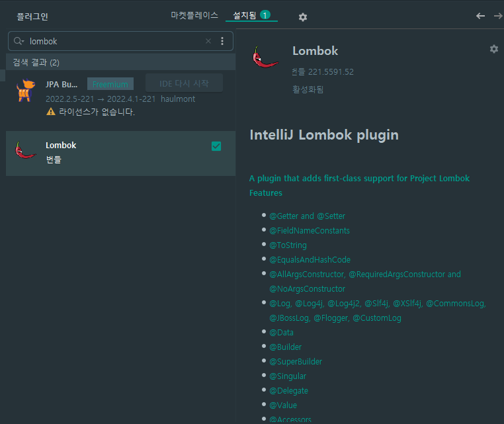Click the 라이선스가 없습니다 warning text

pos(97,112)
